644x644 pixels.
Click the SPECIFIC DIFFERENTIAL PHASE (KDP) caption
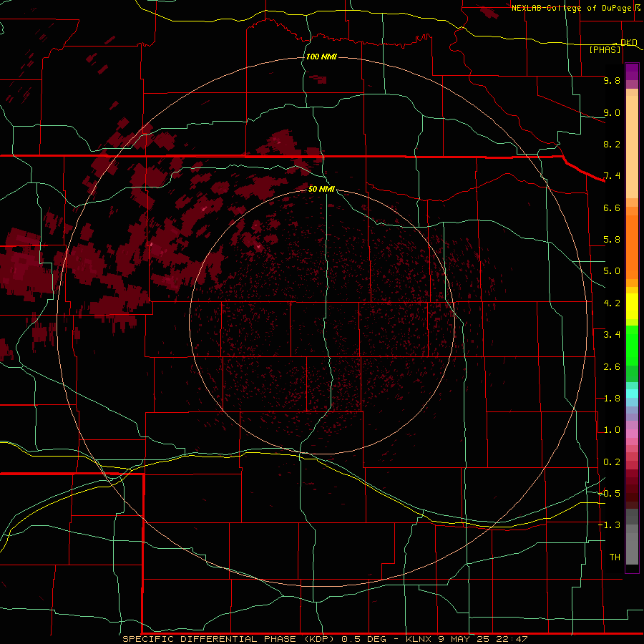coord(230,639)
